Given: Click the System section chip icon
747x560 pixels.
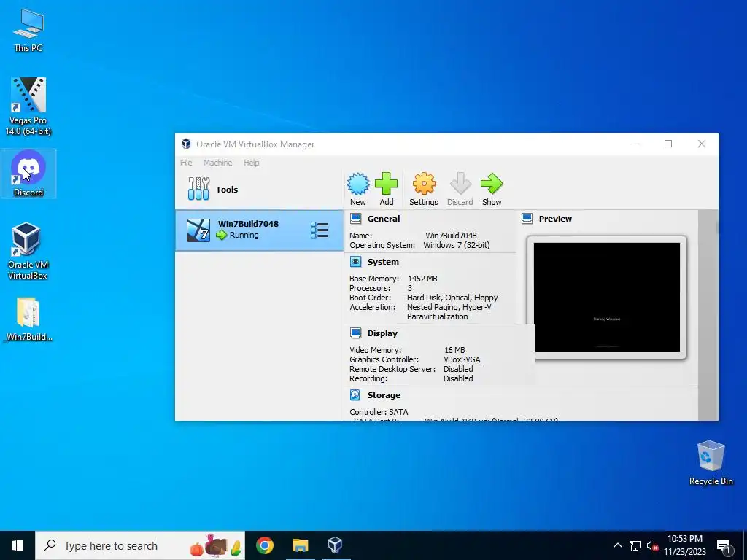Looking at the screenshot, I should pos(355,262).
